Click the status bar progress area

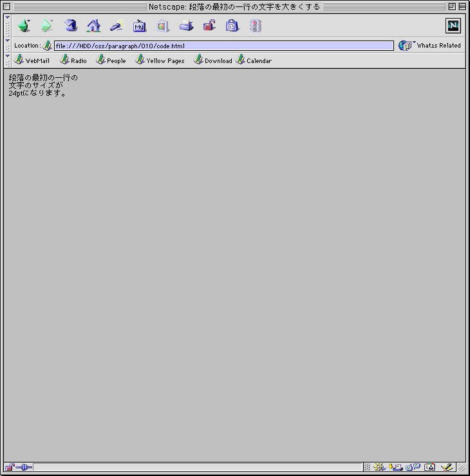[x=198, y=467]
